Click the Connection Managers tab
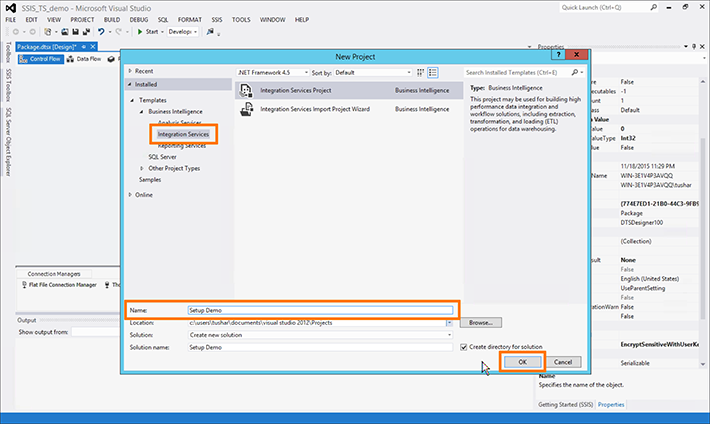Screen dimensions: 710x424 click(x=54, y=274)
